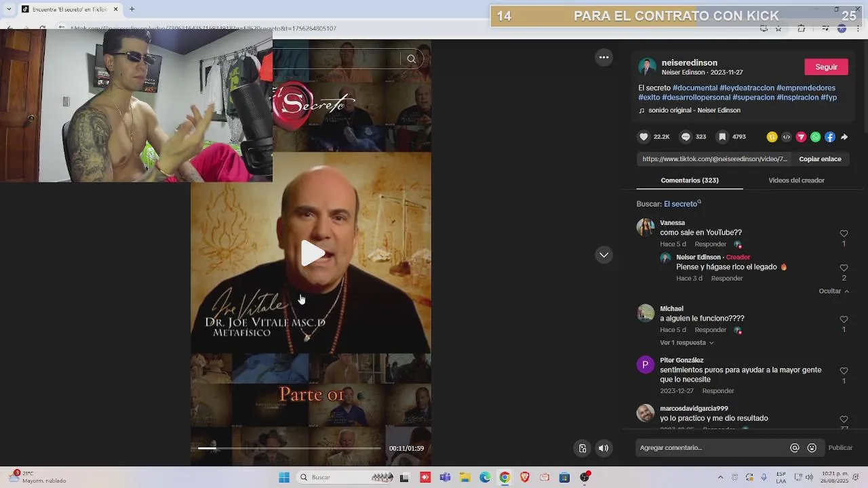
Task: Click the search magnifier icon above video
Action: pyautogui.click(x=411, y=59)
